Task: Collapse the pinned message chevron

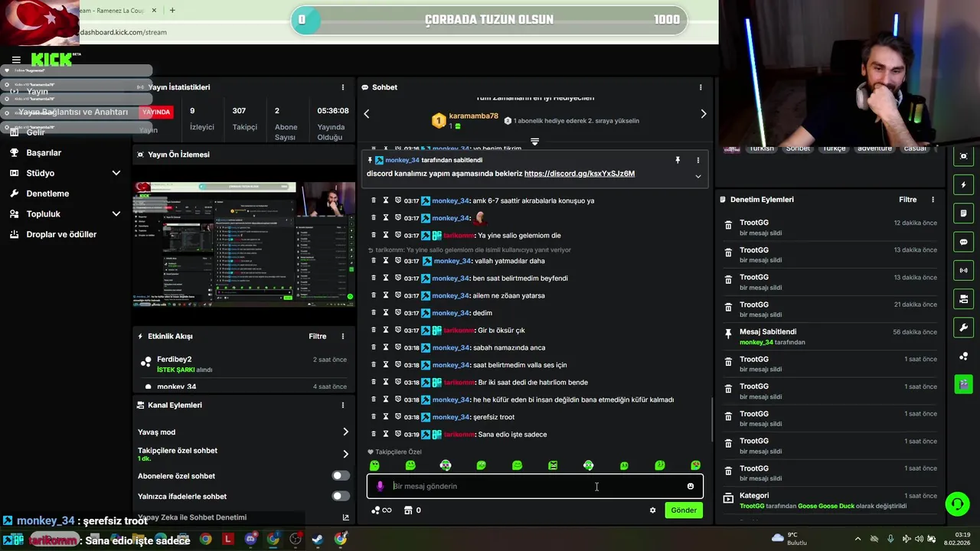Action: coord(697,176)
